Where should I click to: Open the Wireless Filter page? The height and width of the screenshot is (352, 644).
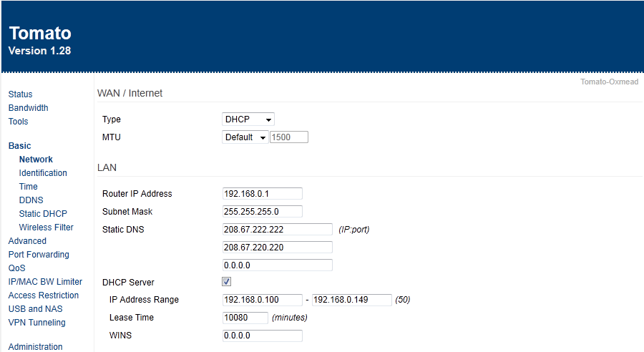46,227
